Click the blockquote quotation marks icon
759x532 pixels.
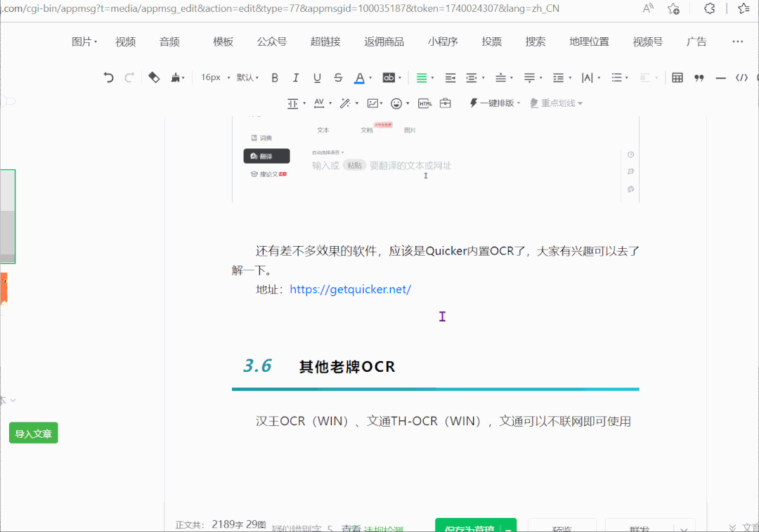[x=699, y=77]
